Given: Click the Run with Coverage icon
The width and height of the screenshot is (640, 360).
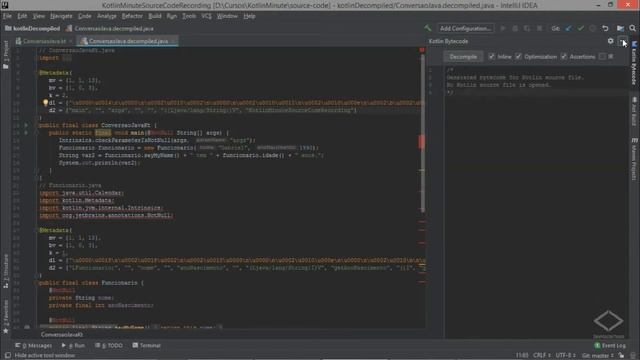Looking at the screenshot, I should pos(527,28).
